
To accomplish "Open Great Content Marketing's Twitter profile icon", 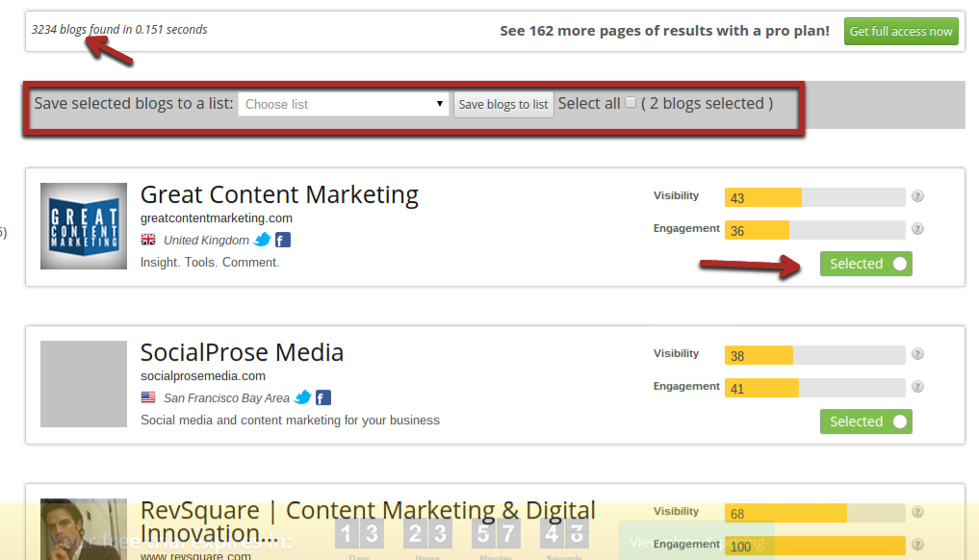I will [263, 240].
